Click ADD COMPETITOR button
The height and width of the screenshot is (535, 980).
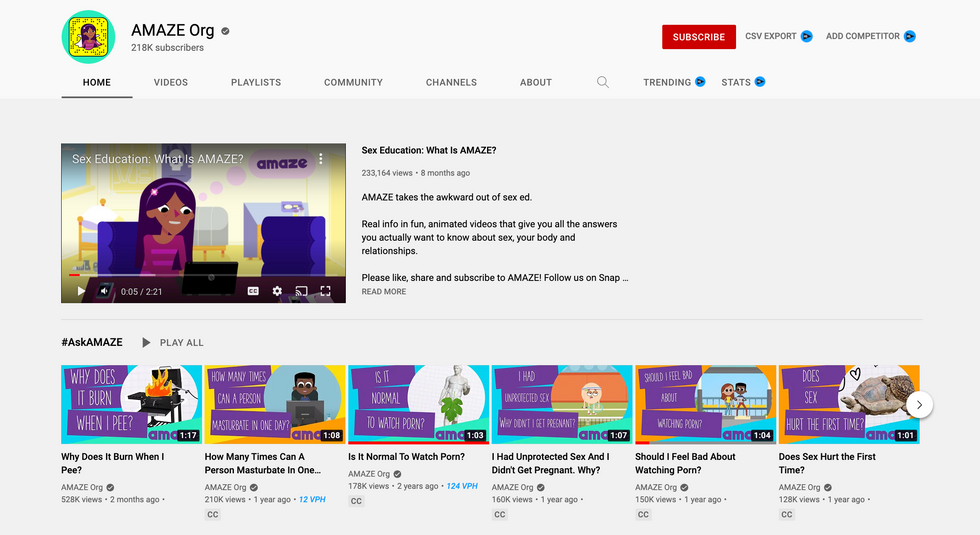click(x=862, y=36)
